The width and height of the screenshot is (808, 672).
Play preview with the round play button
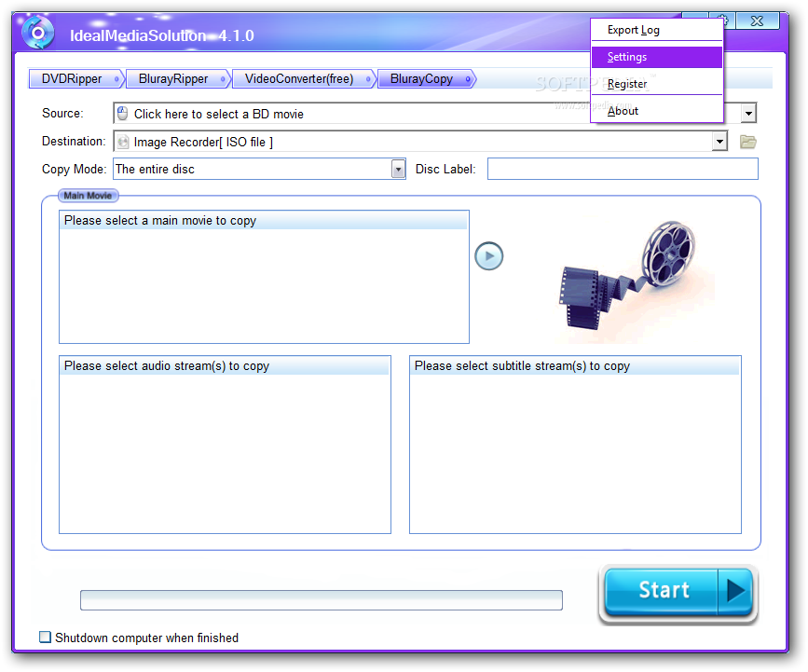pyautogui.click(x=488, y=255)
